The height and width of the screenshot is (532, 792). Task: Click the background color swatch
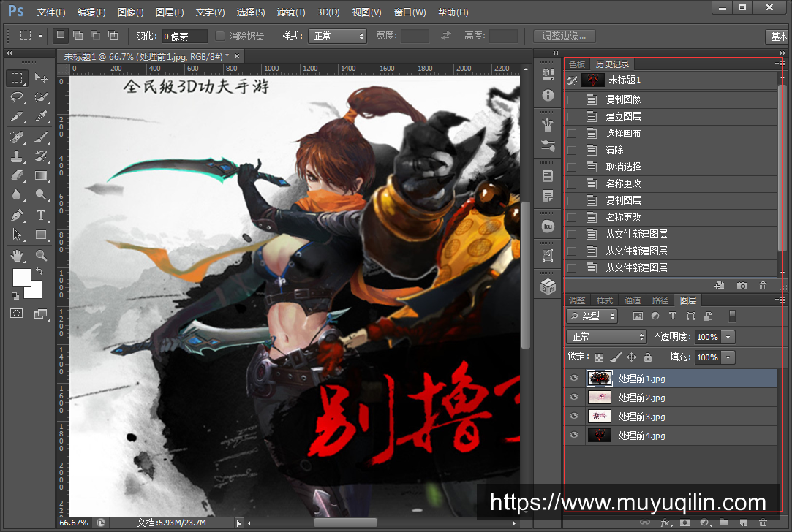point(36,293)
